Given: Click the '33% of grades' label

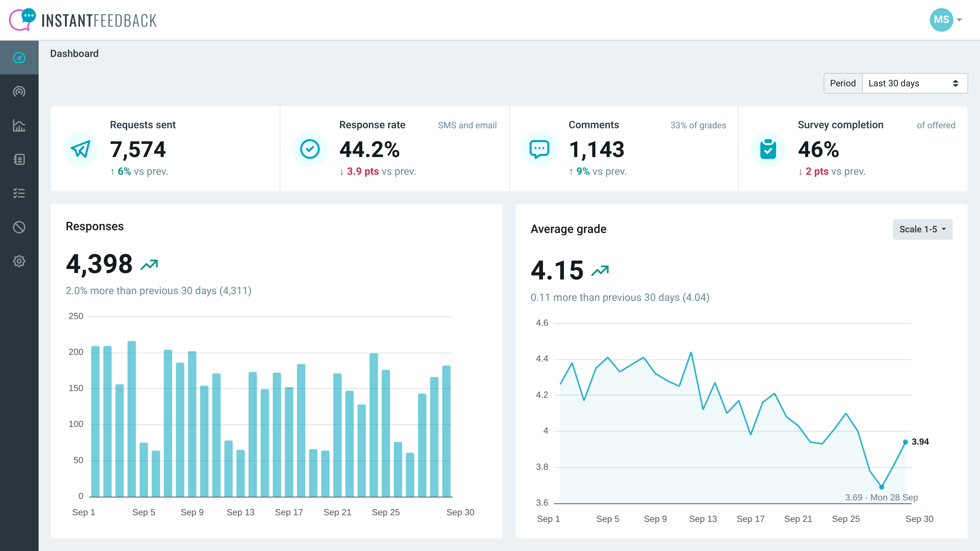Looking at the screenshot, I should tap(698, 125).
